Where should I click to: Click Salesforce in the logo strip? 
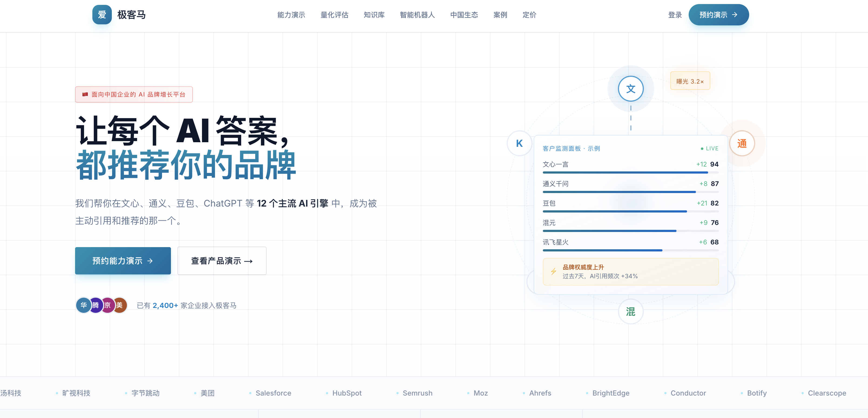(273, 393)
